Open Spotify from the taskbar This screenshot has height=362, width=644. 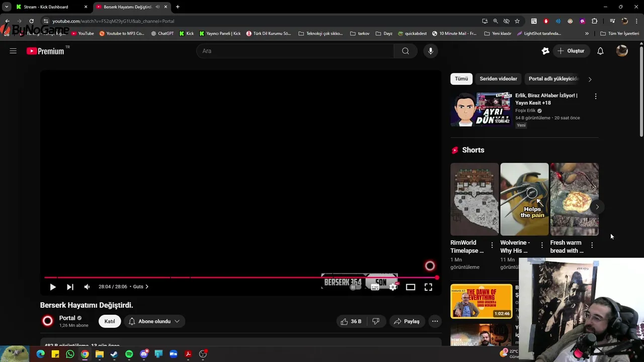point(129,354)
